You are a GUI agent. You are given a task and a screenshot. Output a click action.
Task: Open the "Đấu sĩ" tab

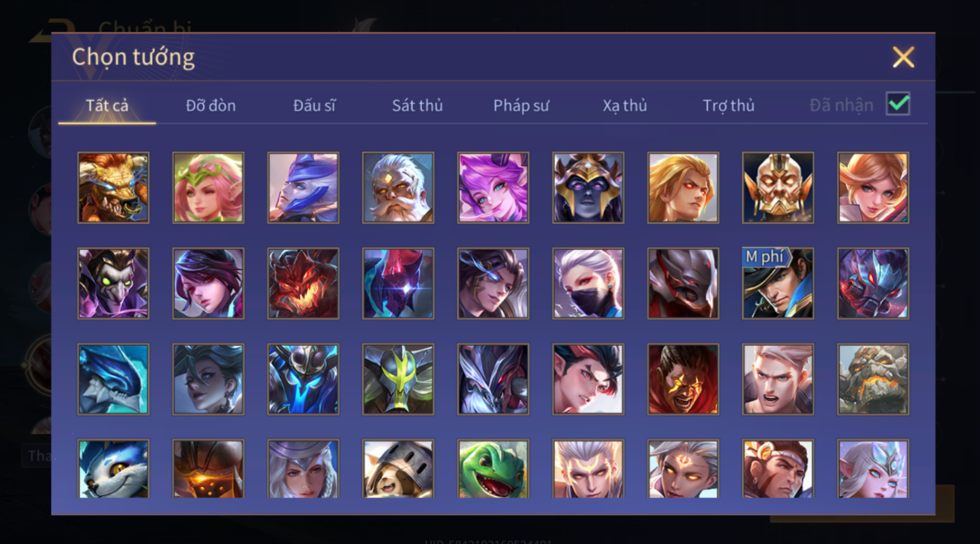click(x=315, y=106)
